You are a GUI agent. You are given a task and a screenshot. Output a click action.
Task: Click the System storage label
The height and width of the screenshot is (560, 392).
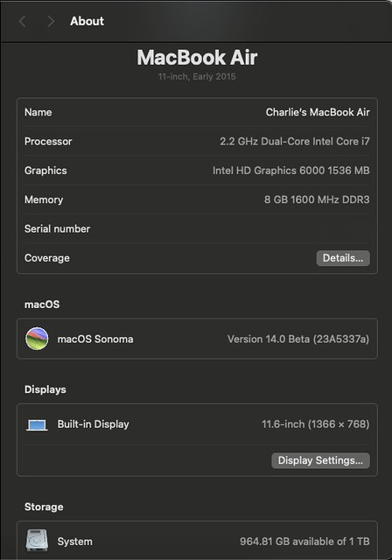(75, 542)
